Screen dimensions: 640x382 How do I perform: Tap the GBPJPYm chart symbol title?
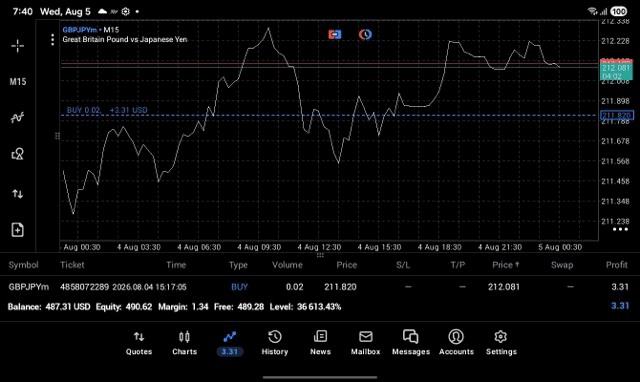click(80, 30)
